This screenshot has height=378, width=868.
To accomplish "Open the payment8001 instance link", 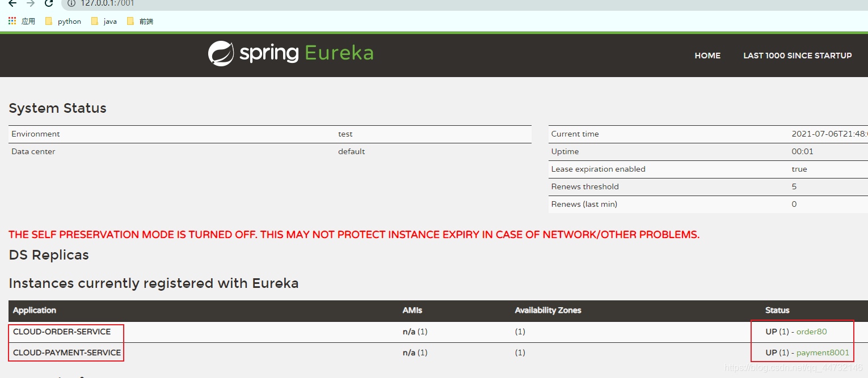I will tap(823, 352).
